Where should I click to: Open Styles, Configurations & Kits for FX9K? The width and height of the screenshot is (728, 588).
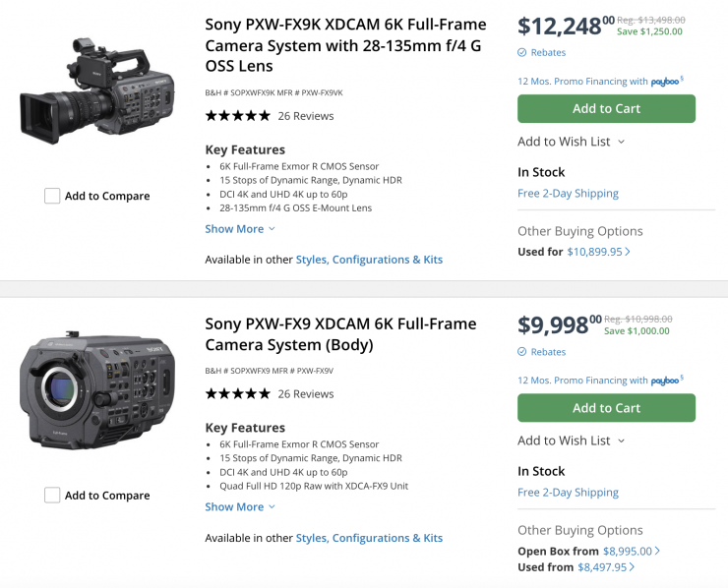[369, 260]
